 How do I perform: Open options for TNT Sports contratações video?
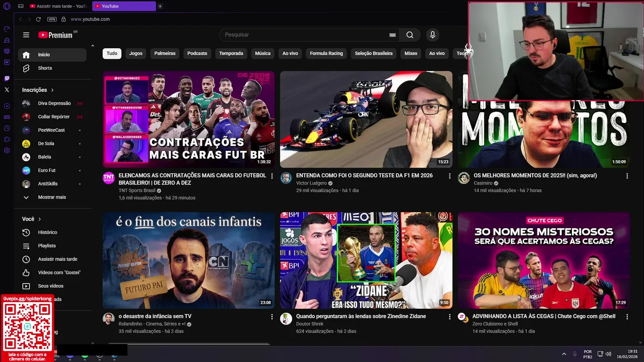coord(272,176)
